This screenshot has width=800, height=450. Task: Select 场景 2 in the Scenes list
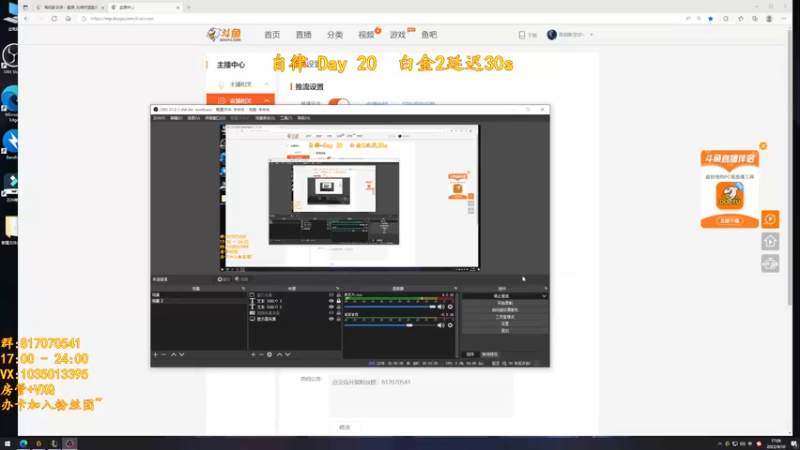tap(199, 301)
